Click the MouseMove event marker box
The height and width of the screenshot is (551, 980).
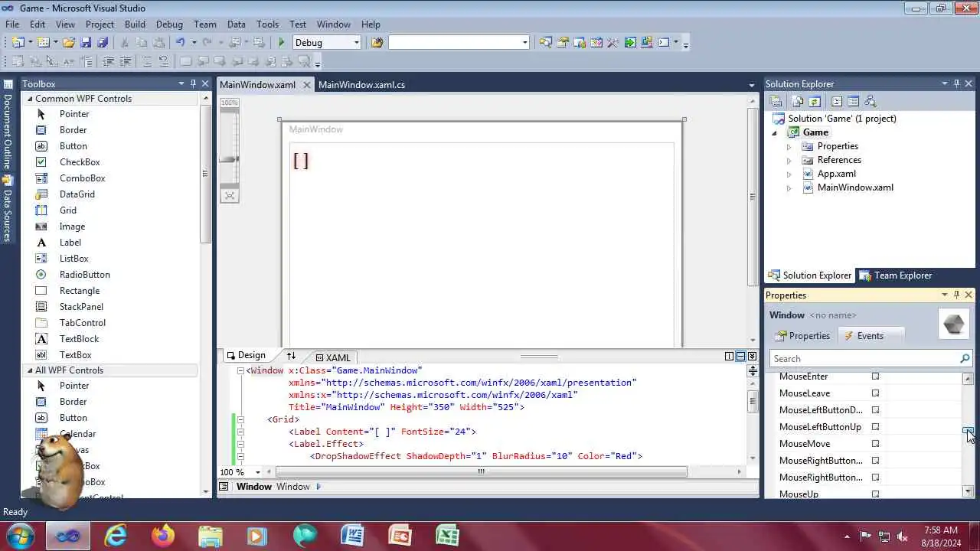[876, 444]
